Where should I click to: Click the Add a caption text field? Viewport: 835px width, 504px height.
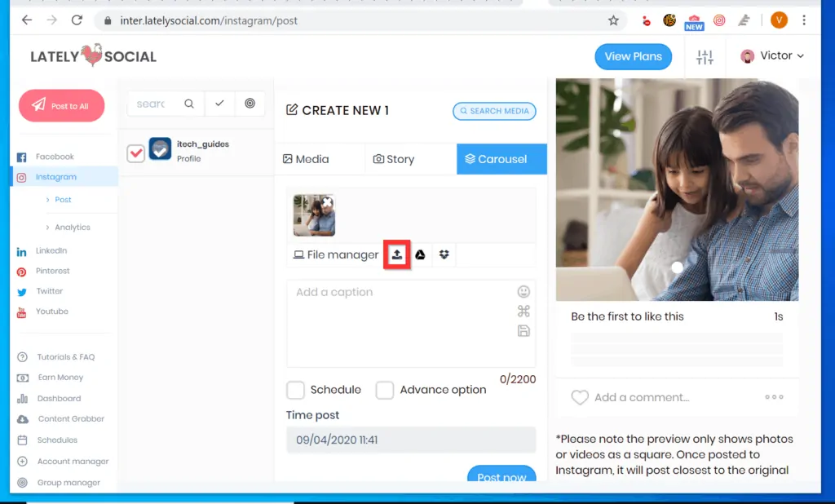tap(400, 322)
